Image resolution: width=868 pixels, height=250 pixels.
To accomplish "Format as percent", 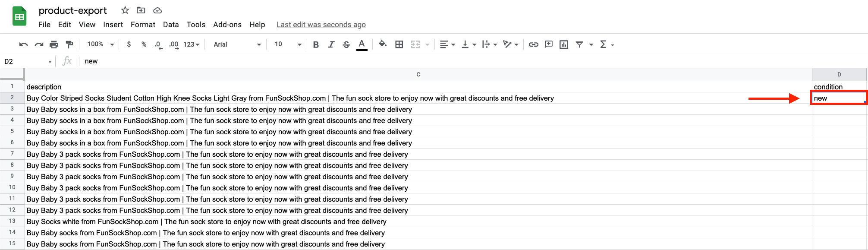I will (144, 44).
